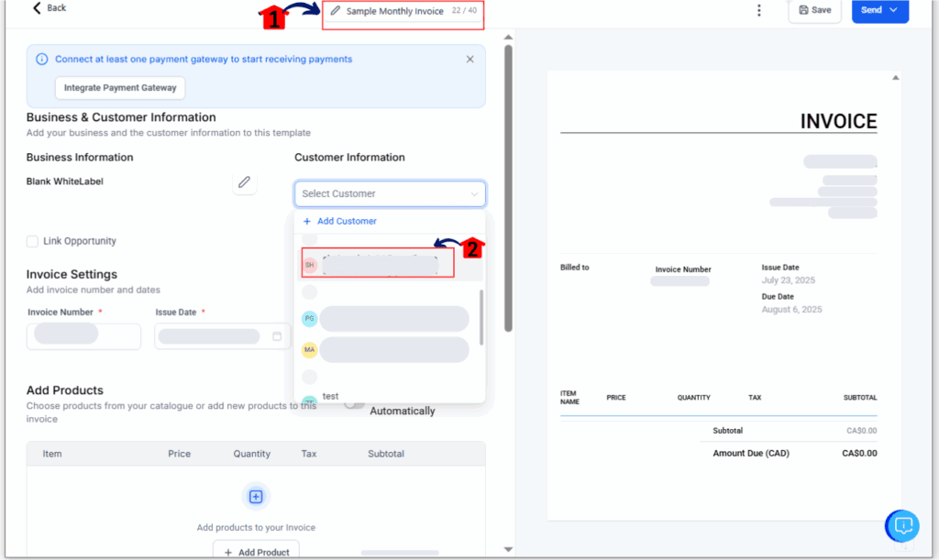Open the three-dot more options menu
The width and height of the screenshot is (939, 560).
(x=758, y=10)
